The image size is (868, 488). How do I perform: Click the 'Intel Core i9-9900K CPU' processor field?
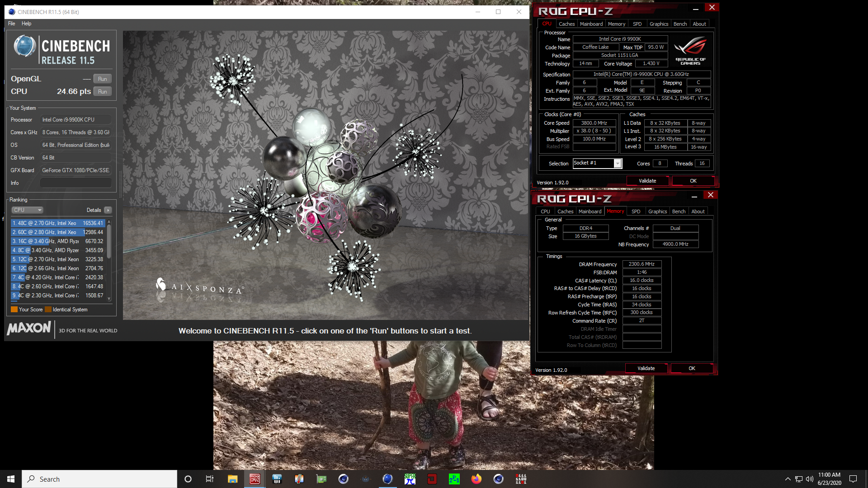76,120
